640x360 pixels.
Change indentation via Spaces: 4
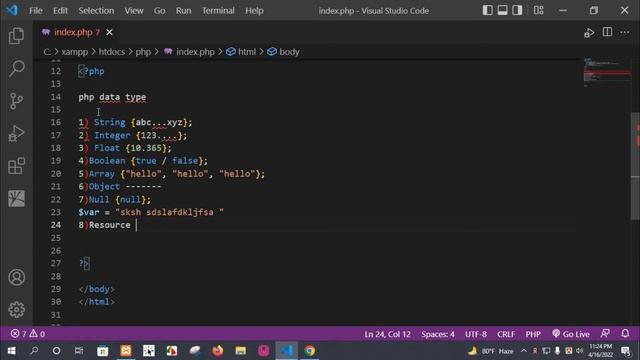tap(438, 334)
